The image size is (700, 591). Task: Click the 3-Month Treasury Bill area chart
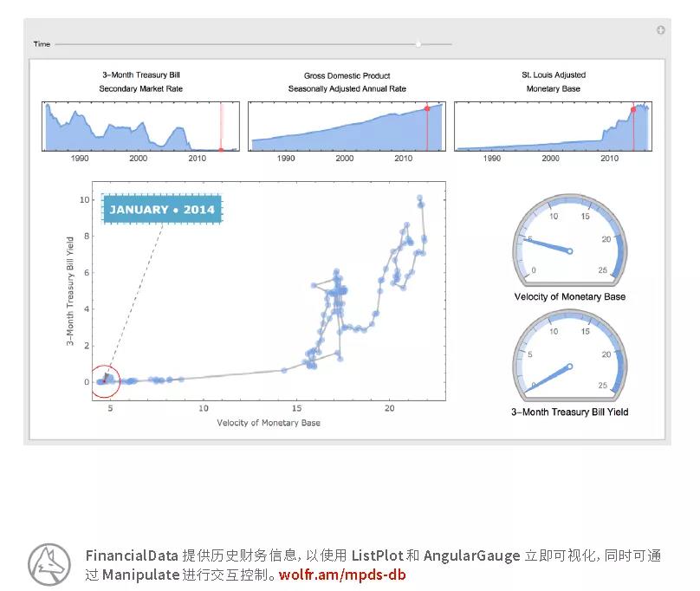[140, 127]
